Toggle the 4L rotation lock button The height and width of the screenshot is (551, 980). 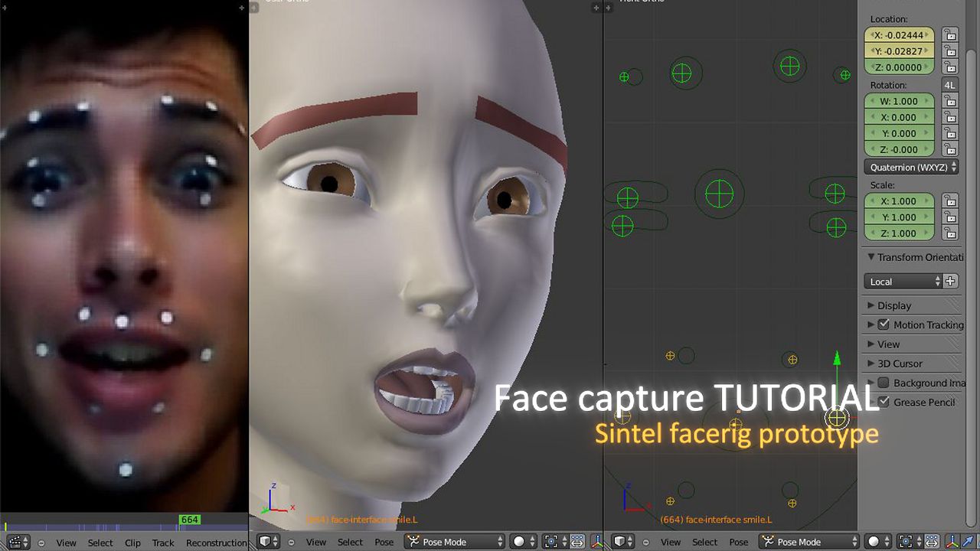coord(949,85)
